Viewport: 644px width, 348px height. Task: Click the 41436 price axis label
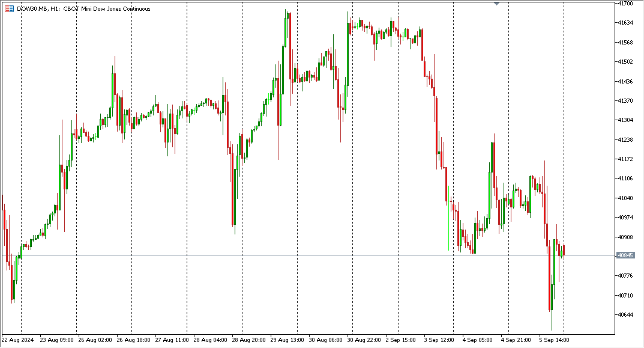(625, 82)
